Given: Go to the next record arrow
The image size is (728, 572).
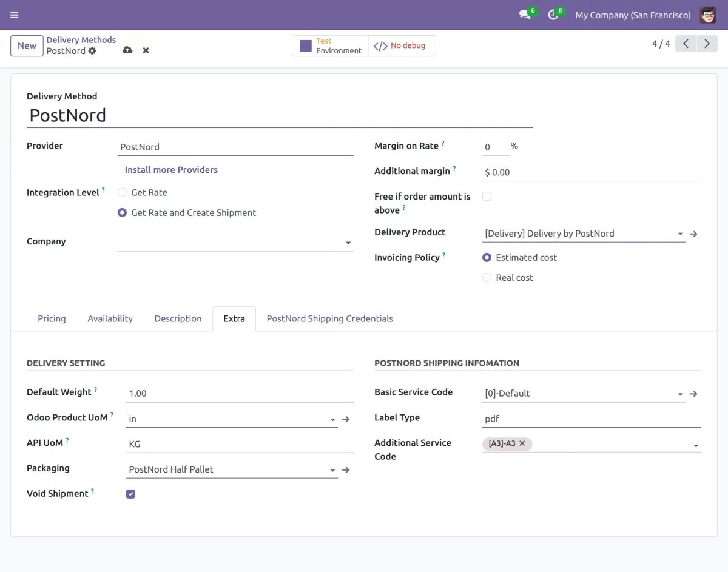Looking at the screenshot, I should coord(707,44).
